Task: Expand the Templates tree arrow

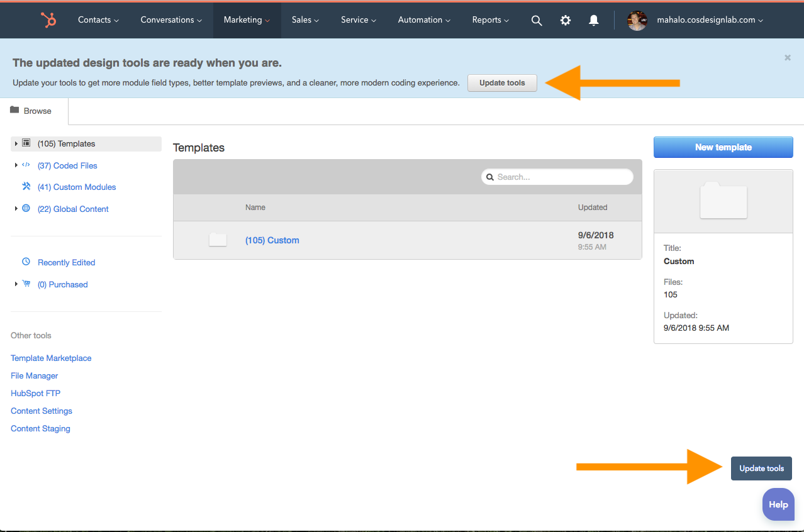Action: [x=16, y=144]
